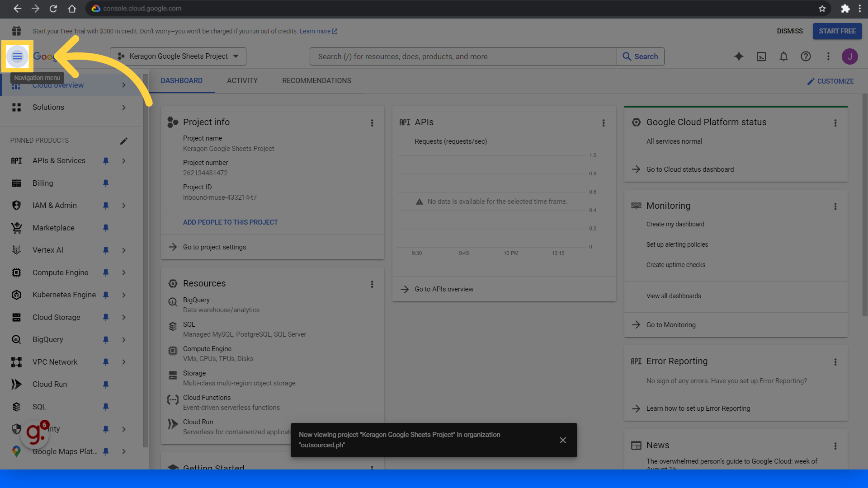Expand APIs & Services submenu chevron
The width and height of the screenshot is (868, 488).
pyautogui.click(x=124, y=161)
